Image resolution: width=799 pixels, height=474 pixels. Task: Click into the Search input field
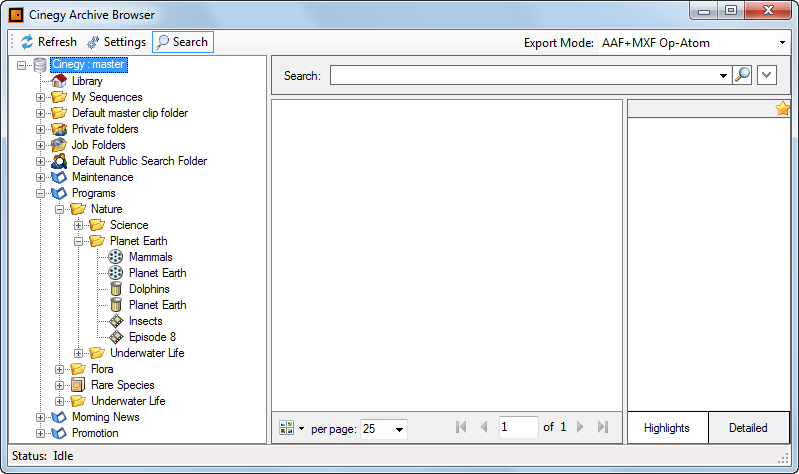click(x=524, y=75)
